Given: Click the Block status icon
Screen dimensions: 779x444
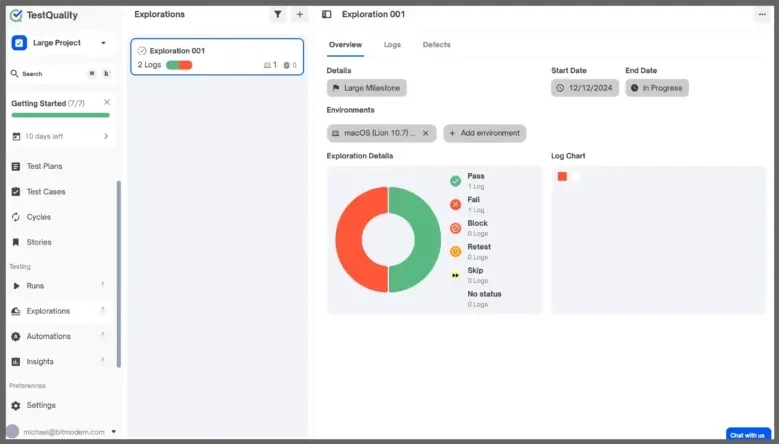Looking at the screenshot, I should [x=456, y=228].
